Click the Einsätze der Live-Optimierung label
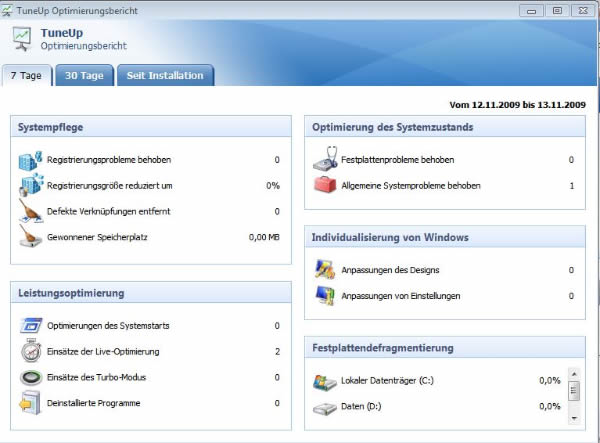This screenshot has width=600, height=443. click(x=103, y=351)
